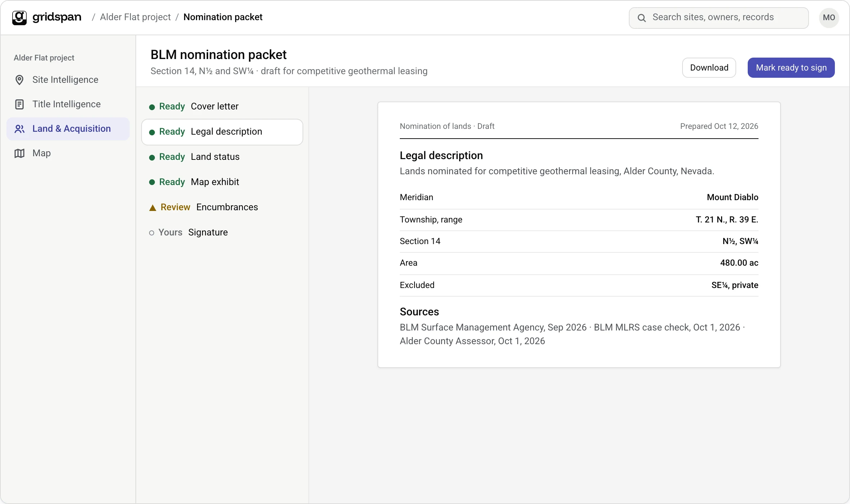Focus the Search sites, owners, records field
The image size is (850, 504).
coord(719,18)
